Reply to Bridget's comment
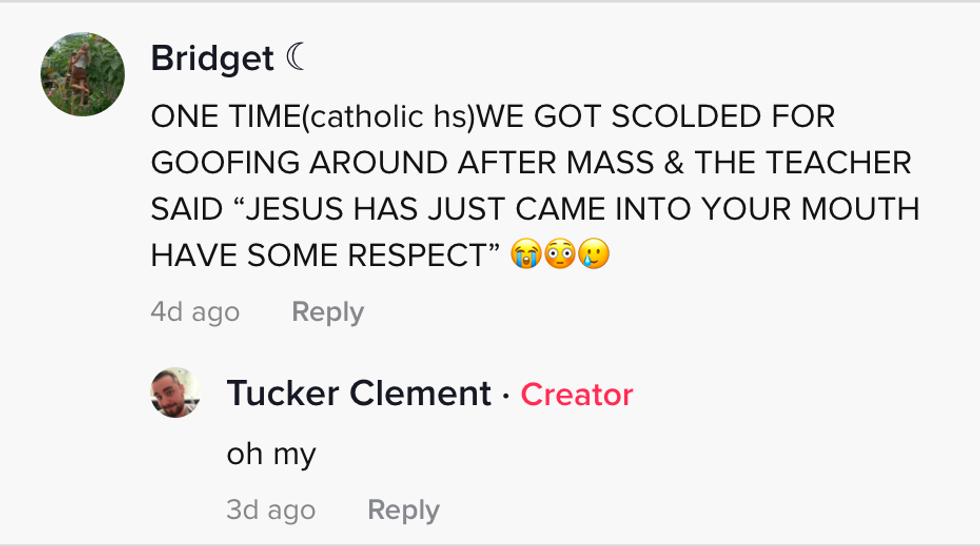 click(x=327, y=312)
